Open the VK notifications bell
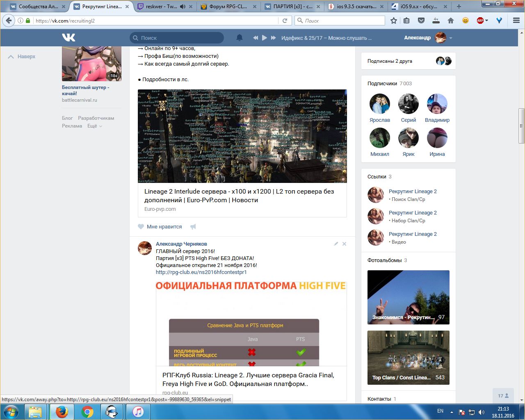 tap(240, 38)
